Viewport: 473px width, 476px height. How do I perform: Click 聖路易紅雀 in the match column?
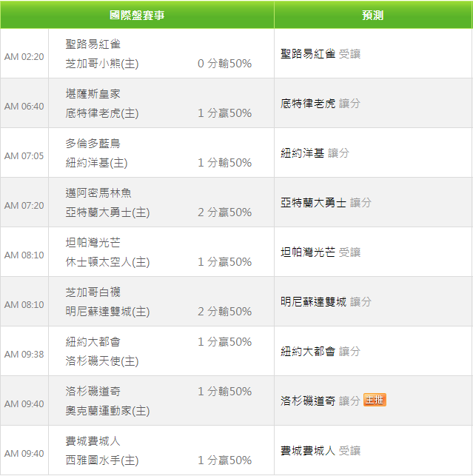click(x=93, y=44)
